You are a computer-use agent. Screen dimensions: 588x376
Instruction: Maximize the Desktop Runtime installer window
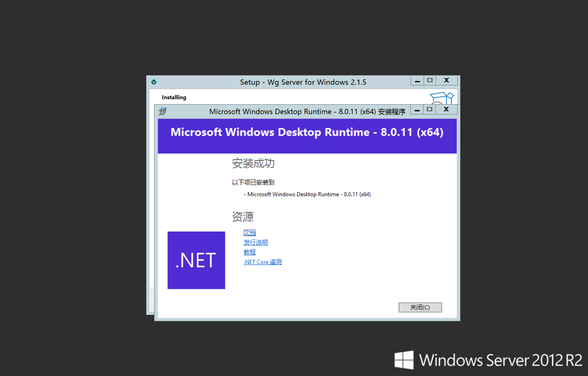point(430,109)
